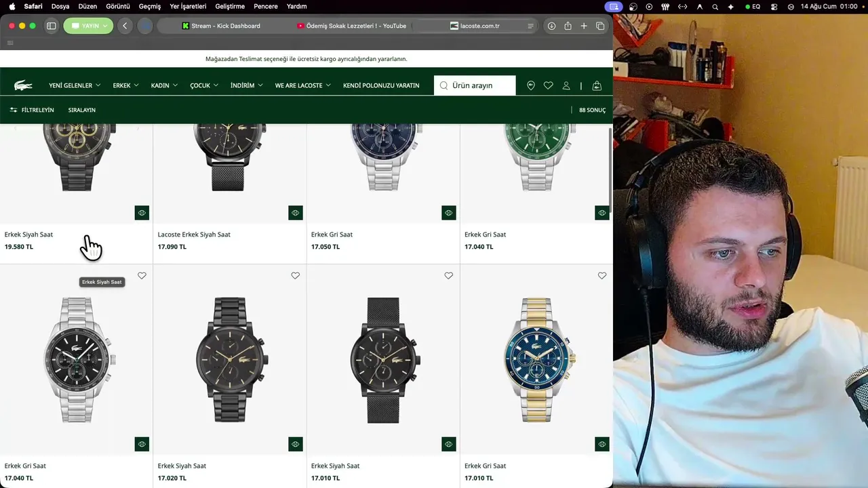Open the Apple menu
This screenshot has width=868, height=488.
click(12, 6)
